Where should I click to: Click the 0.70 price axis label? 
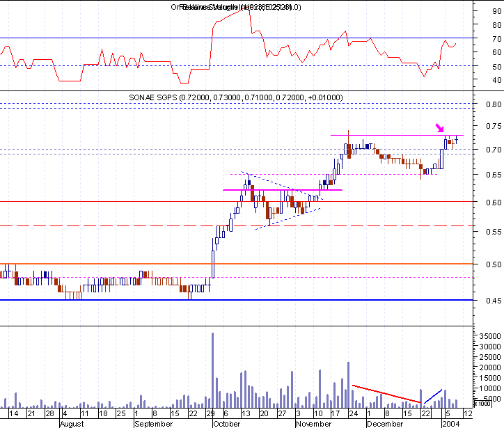pyautogui.click(x=494, y=150)
